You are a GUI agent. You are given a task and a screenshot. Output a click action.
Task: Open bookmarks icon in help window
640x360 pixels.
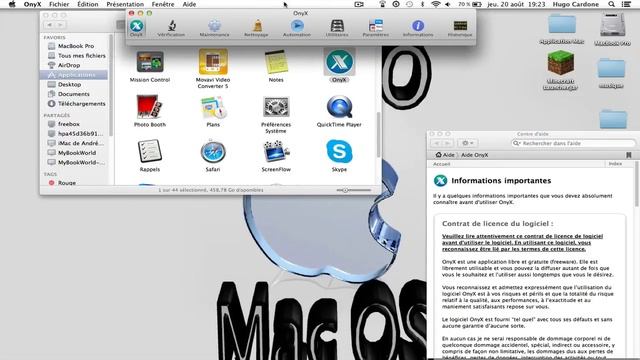pos(629,155)
